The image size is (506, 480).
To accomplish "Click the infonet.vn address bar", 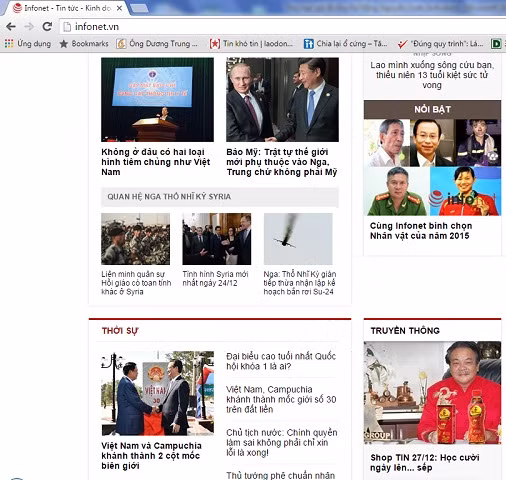I will (x=283, y=27).
